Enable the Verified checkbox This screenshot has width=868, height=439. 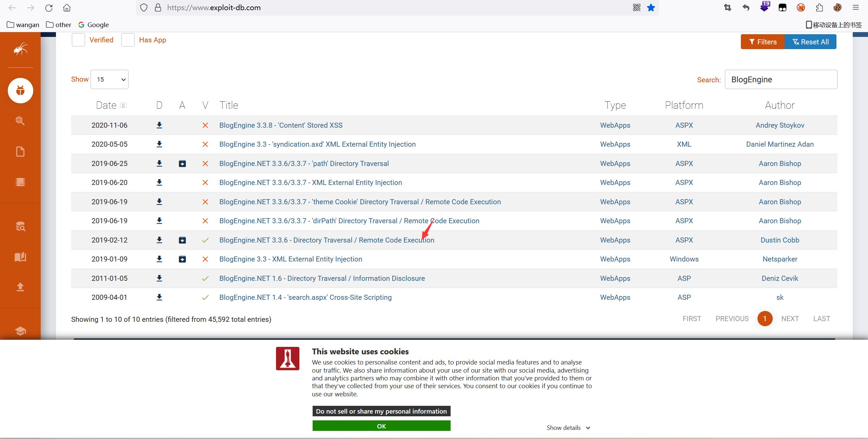[x=78, y=40]
